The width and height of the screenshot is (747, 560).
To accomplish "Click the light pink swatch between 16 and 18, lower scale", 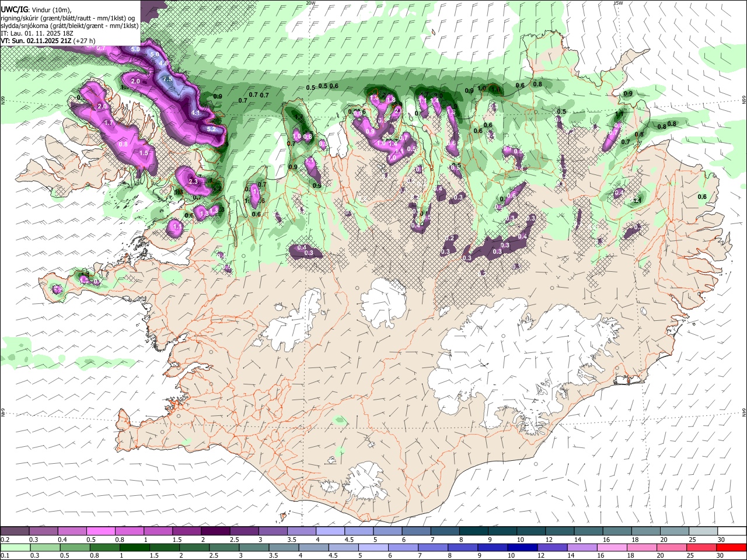I will coord(611,548).
